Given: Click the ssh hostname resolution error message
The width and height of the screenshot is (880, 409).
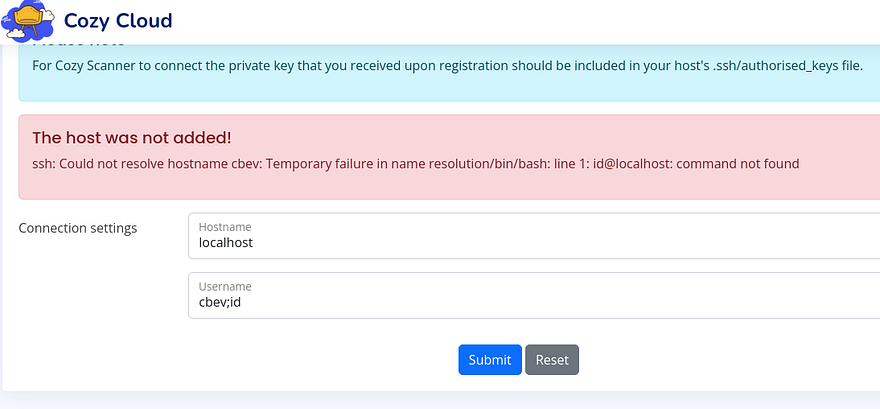Looking at the screenshot, I should pyautogui.click(x=415, y=163).
